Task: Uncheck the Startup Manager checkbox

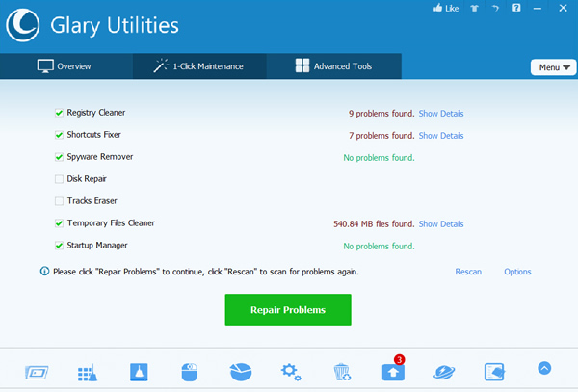Action: pyautogui.click(x=59, y=246)
